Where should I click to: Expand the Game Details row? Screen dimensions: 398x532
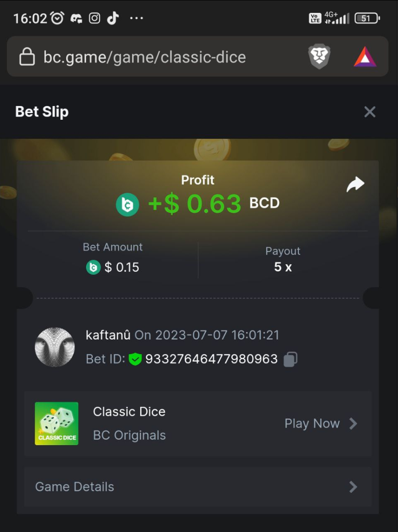pos(198,487)
